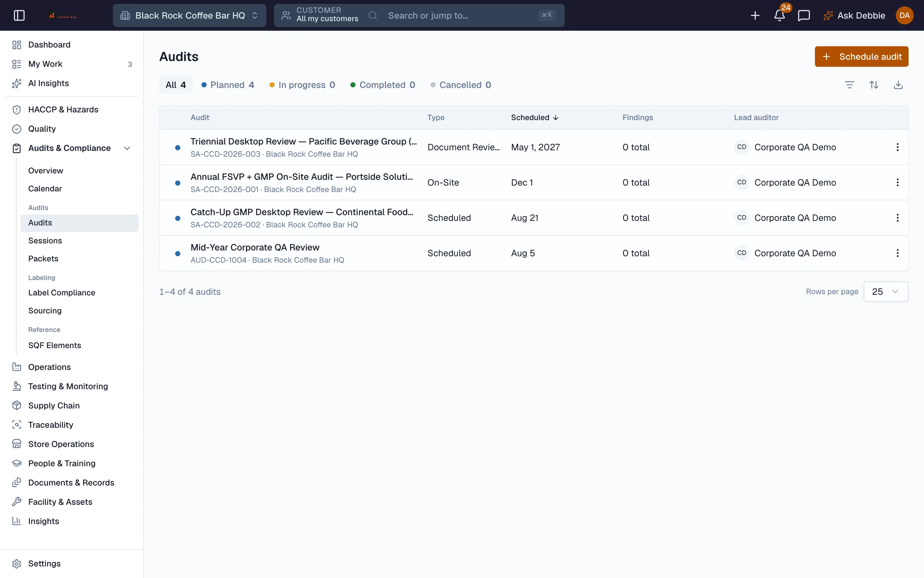
Task: Open row menu for Triennial Desktop Review
Action: 897,147
